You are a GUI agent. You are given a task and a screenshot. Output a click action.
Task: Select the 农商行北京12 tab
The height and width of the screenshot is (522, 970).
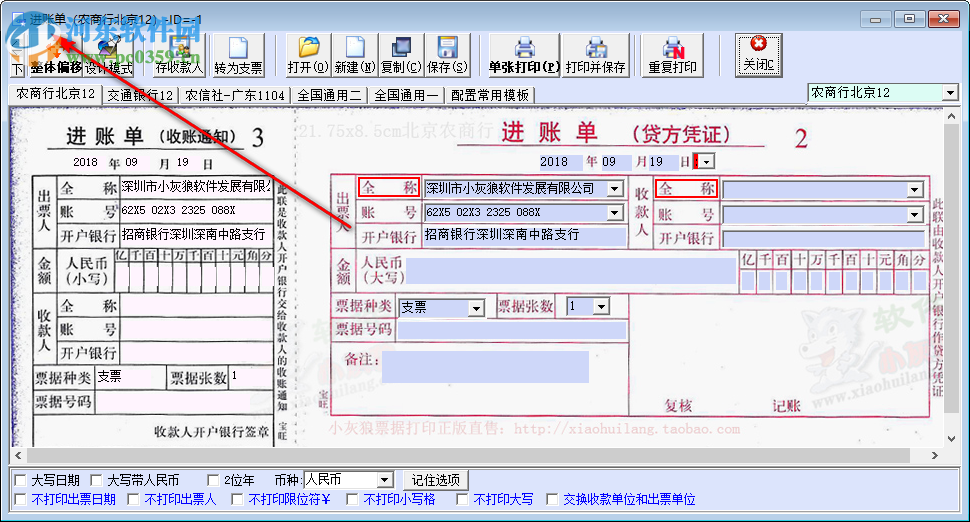pos(56,94)
